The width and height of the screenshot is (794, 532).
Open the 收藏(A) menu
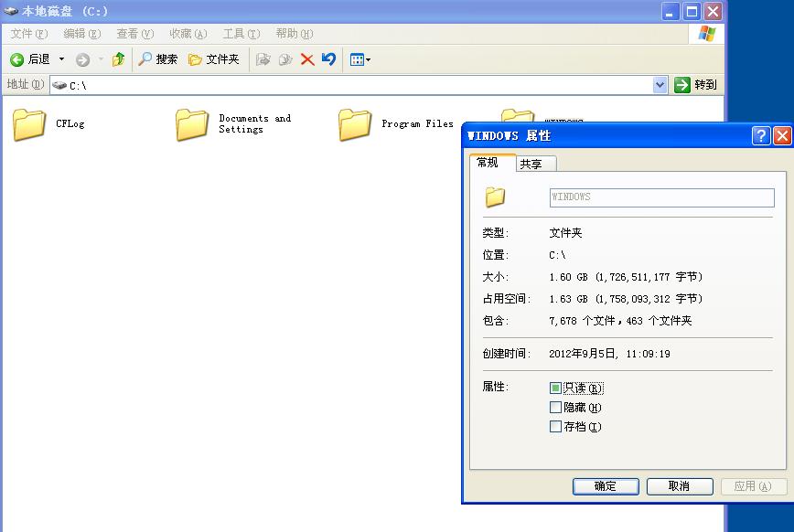click(188, 34)
